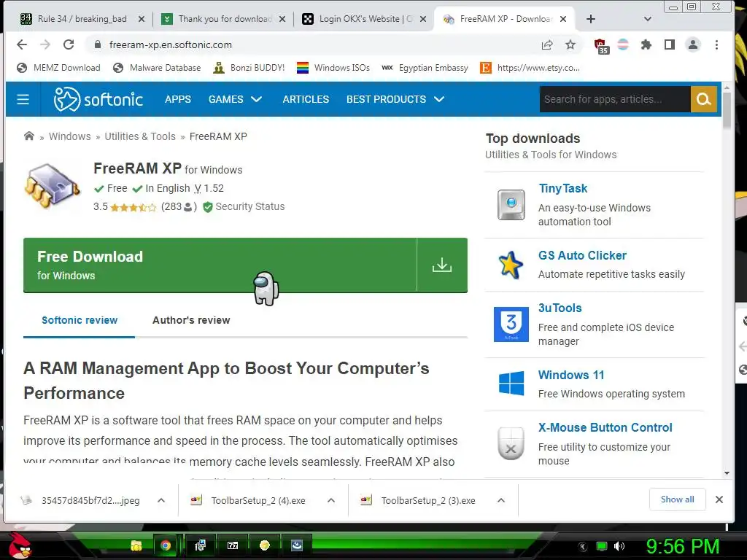747x560 pixels.
Task: Click the download arrow on the green button
Action: tap(441, 265)
